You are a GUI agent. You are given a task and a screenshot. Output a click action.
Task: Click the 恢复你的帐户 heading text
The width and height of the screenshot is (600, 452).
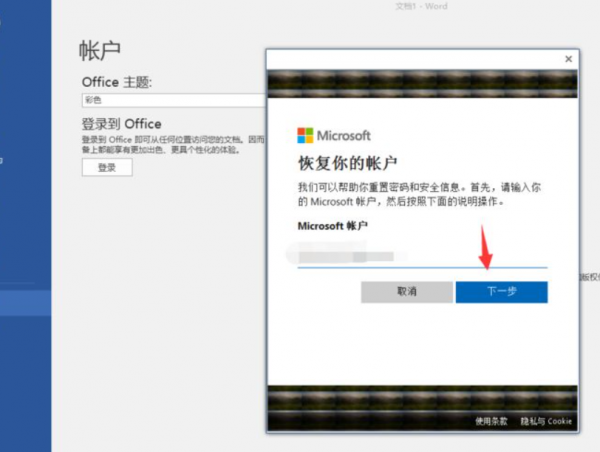[347, 163]
